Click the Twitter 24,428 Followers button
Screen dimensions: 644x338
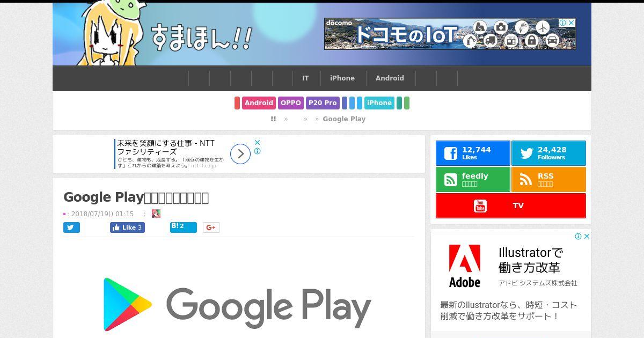click(548, 153)
